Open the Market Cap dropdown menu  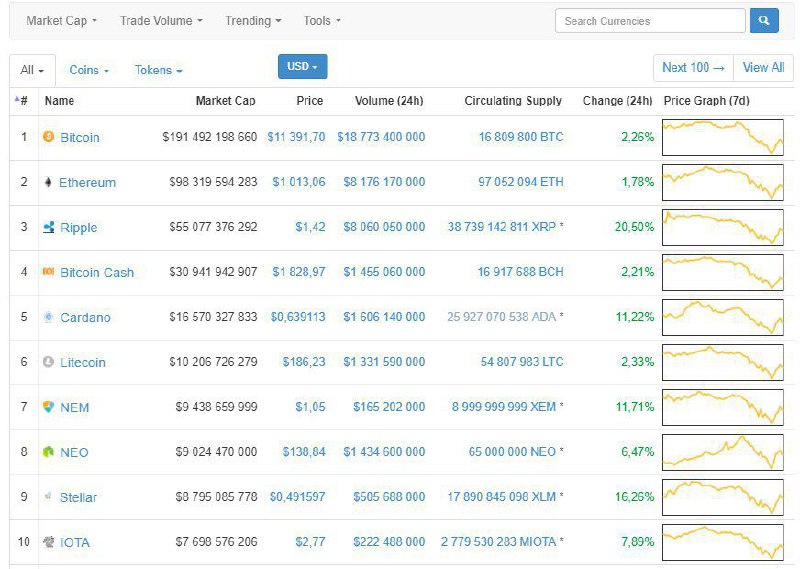[61, 21]
